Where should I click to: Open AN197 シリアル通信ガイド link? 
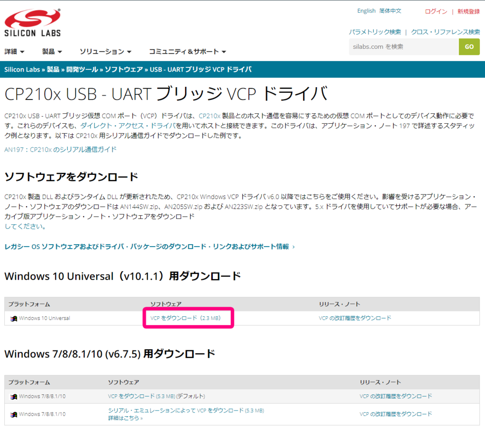coord(60,149)
